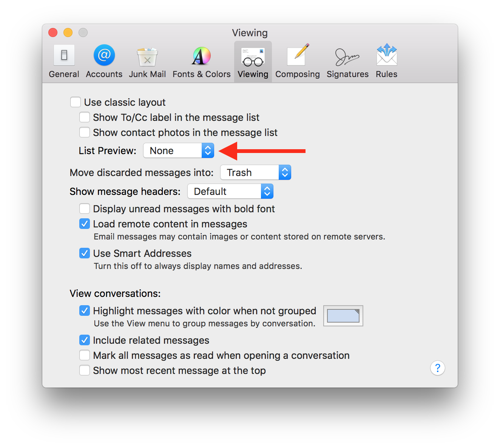Click the 'List Preview:' label
The width and height of the screenshot is (500, 448).
click(x=108, y=151)
